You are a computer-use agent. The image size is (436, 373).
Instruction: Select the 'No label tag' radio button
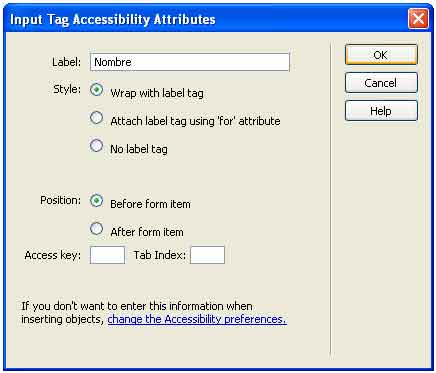97,146
